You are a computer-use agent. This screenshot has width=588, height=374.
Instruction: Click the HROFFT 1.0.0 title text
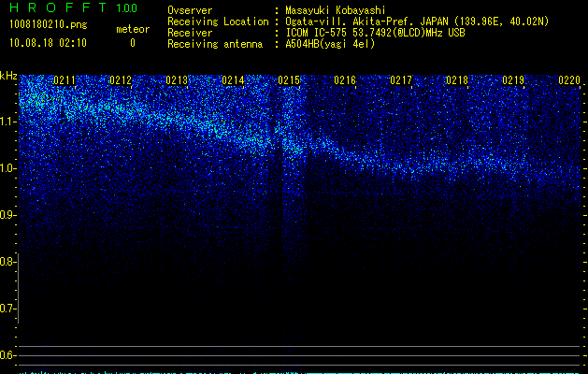pos(74,7)
